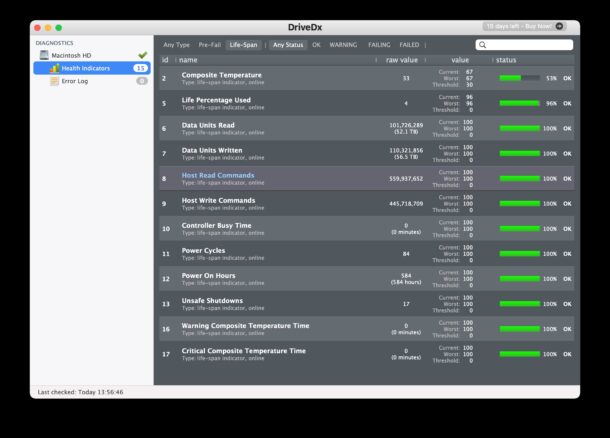Viewport: 610px width, 438px height.
Task: Click arrow icon next to Buy Now
Action: (559, 26)
